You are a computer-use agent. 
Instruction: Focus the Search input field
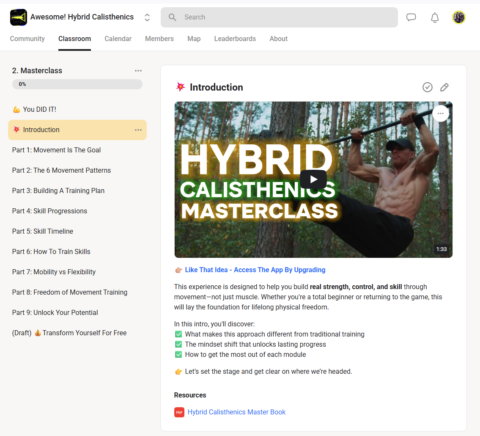279,17
